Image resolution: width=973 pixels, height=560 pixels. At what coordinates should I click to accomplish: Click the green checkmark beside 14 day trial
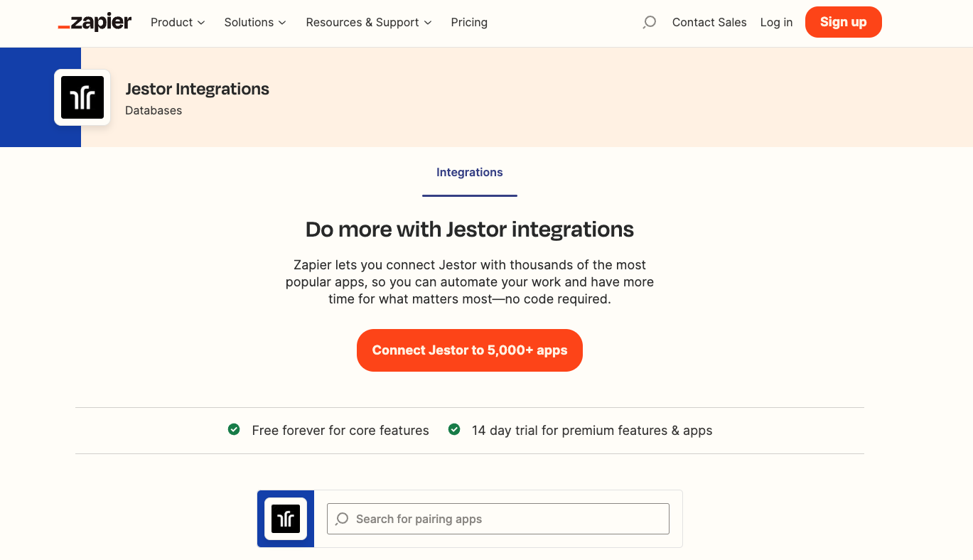pos(454,429)
